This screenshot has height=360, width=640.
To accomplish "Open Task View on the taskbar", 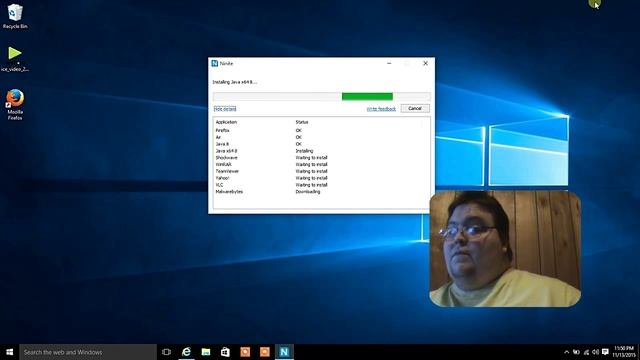I will pos(167,352).
